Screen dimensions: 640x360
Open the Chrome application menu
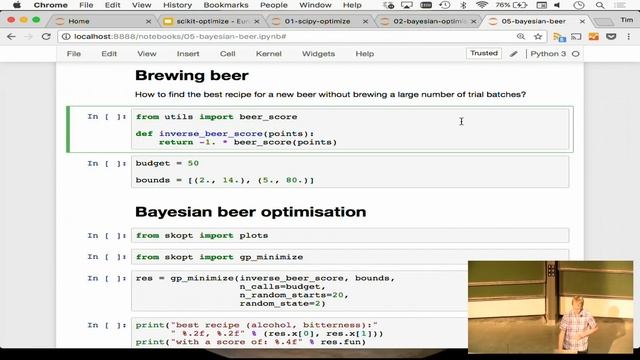click(51, 5)
